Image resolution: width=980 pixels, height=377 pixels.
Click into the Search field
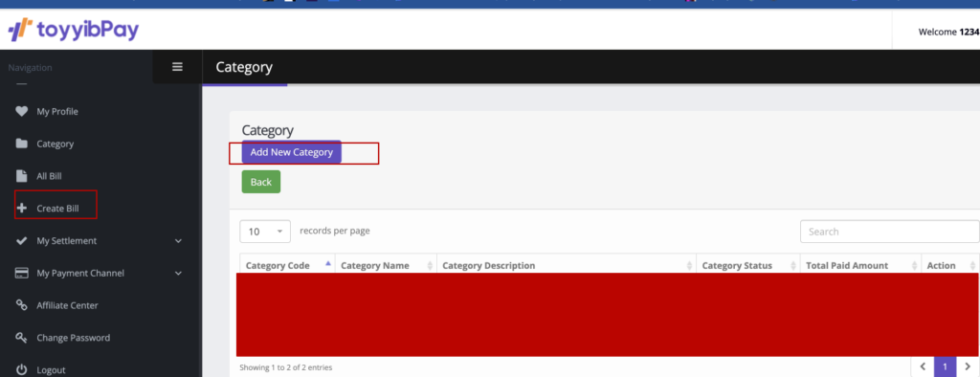[x=889, y=232]
